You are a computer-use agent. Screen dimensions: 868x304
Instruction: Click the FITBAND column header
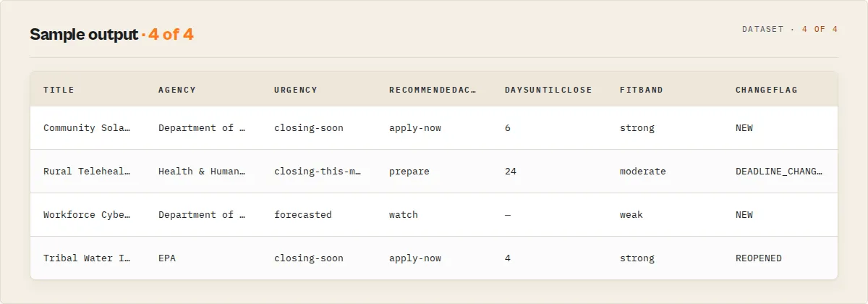pyautogui.click(x=642, y=90)
